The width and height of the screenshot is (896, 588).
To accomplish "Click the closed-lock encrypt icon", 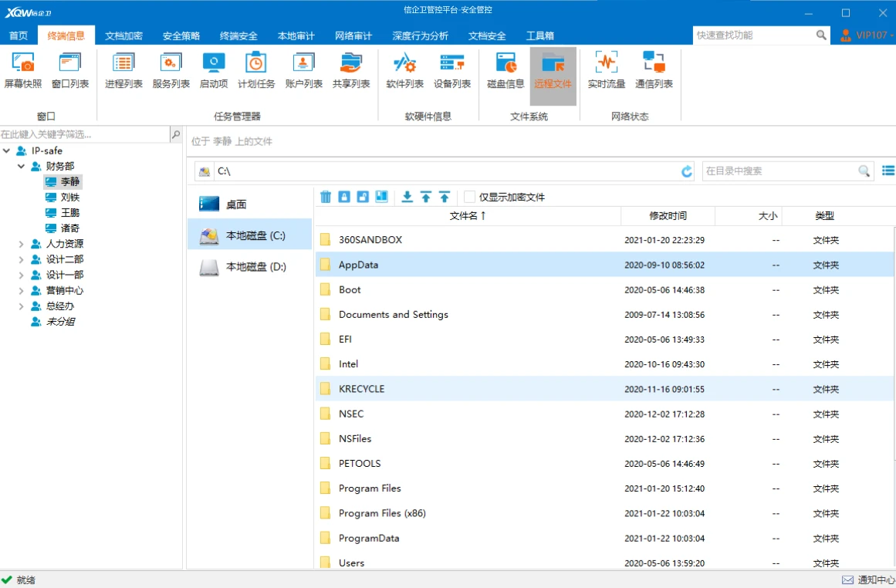I will click(344, 197).
